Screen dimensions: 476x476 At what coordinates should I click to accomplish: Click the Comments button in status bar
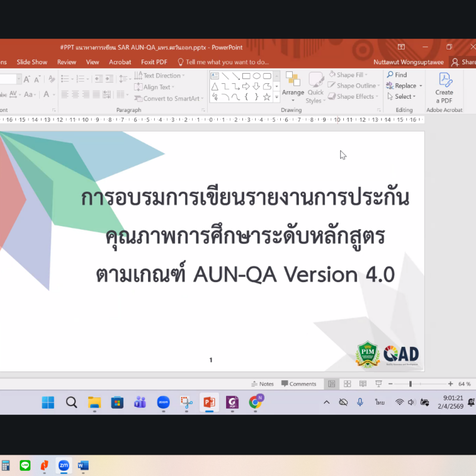[x=299, y=384]
